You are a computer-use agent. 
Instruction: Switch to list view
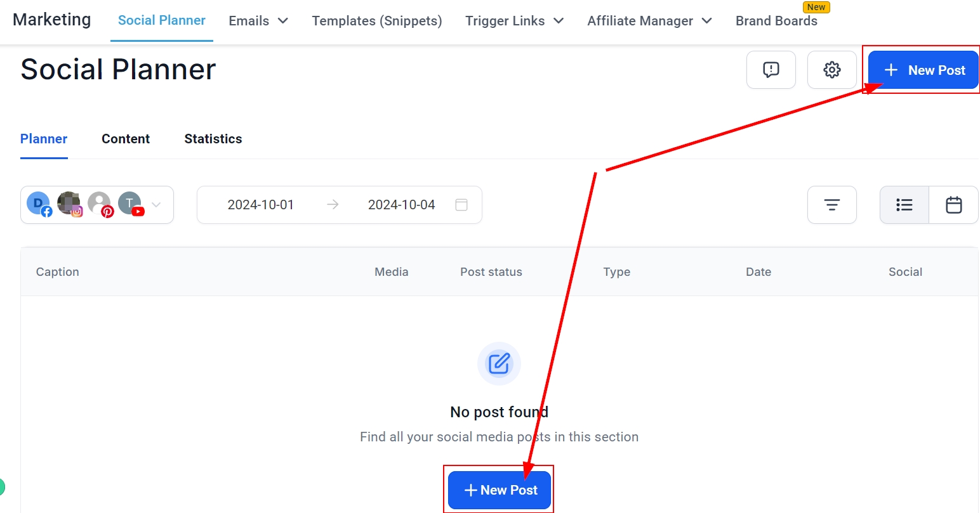click(904, 205)
